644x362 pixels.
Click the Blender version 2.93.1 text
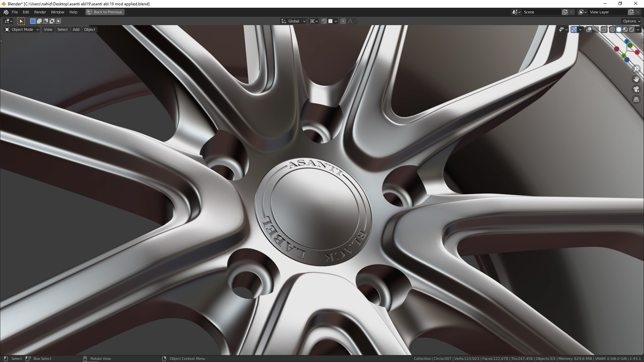[x=635, y=359]
